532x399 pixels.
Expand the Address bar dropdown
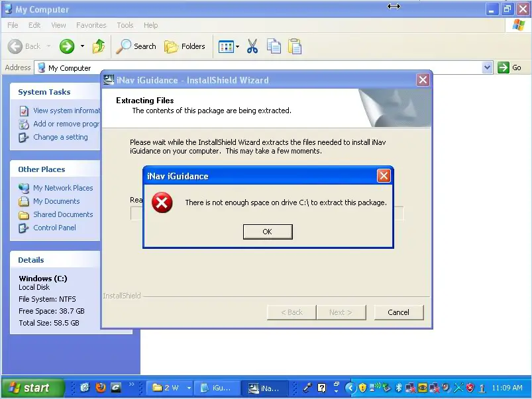click(x=487, y=67)
